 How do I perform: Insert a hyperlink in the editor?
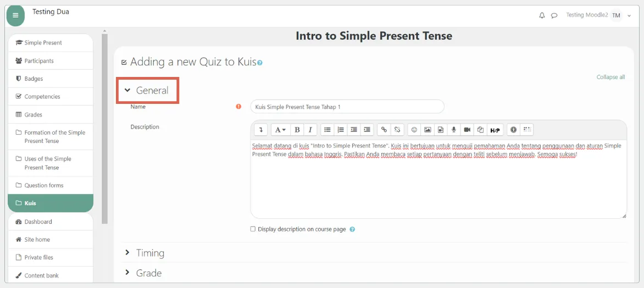tap(384, 130)
